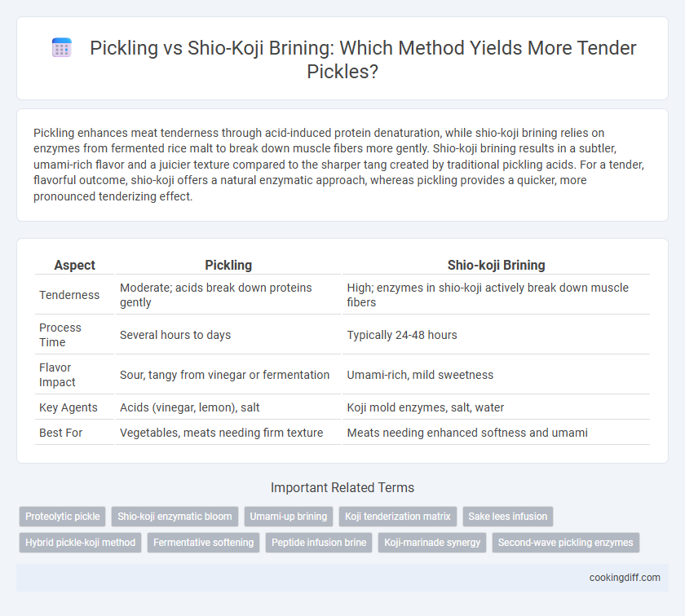
Task: Click the Flavor Impact row label
Action: (57, 375)
